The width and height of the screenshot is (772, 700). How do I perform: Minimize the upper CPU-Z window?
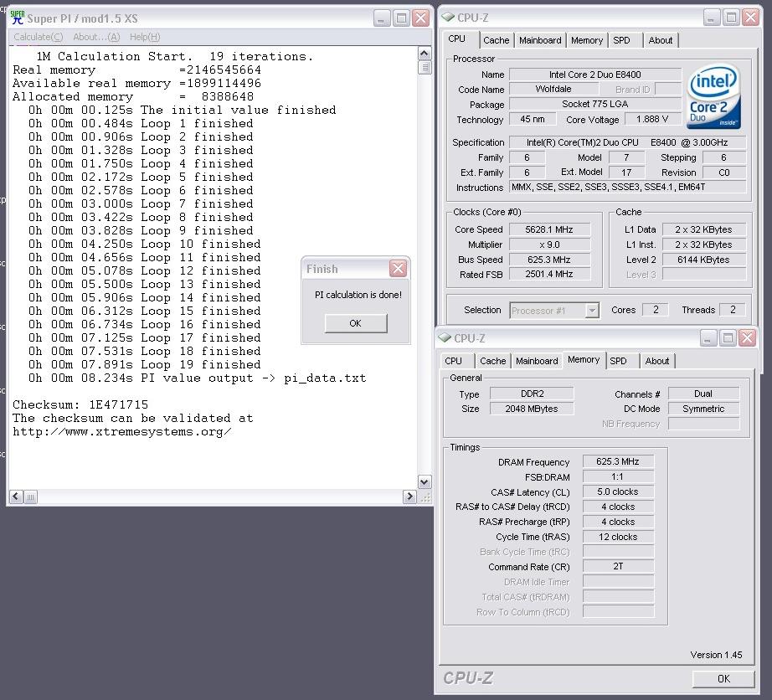[712, 18]
